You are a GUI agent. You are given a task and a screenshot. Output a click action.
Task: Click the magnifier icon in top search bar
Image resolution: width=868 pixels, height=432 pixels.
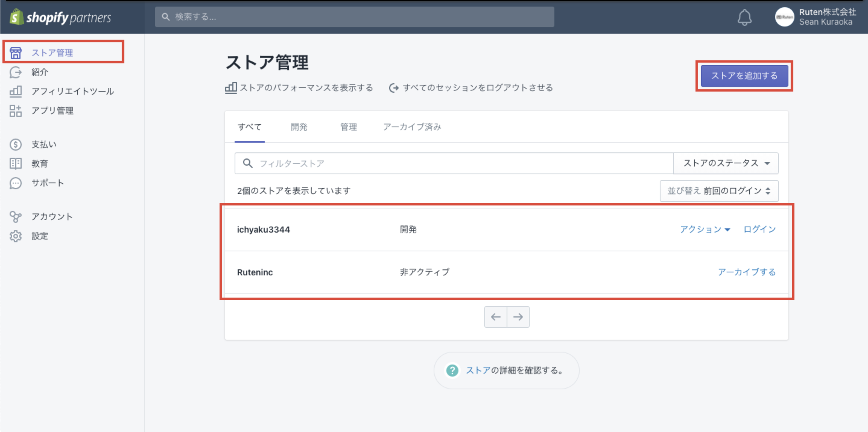coord(166,17)
